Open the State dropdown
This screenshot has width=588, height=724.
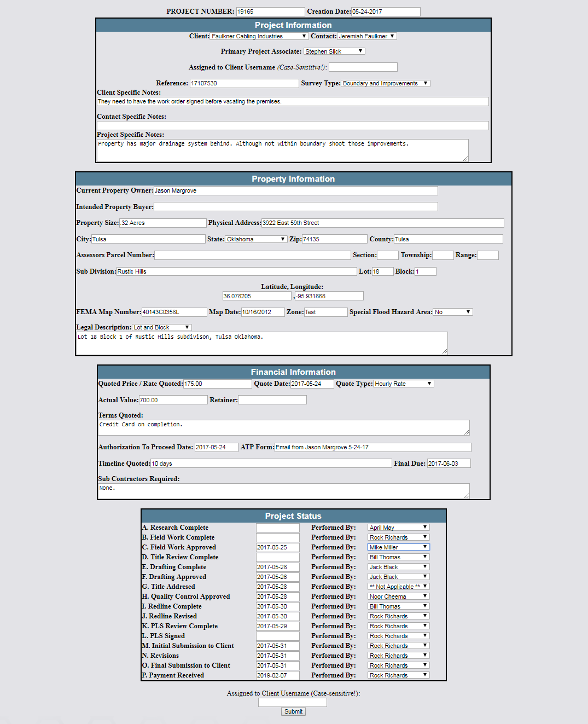[256, 240]
